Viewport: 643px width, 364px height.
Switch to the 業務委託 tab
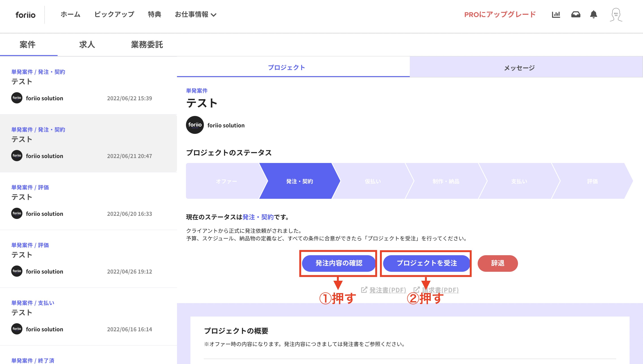[x=147, y=45]
